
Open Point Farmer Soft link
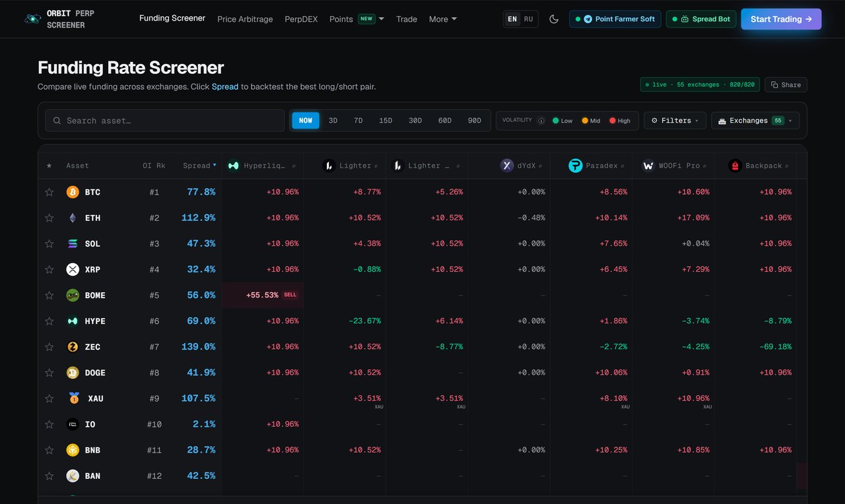(615, 19)
